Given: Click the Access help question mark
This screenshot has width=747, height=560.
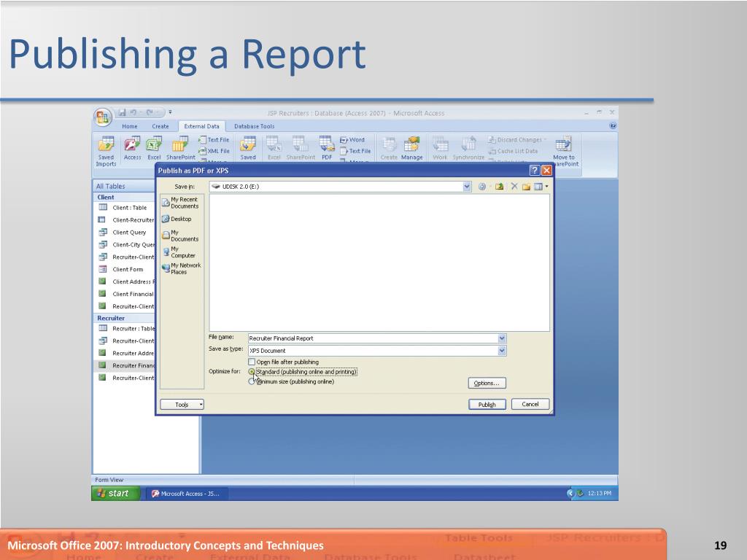Looking at the screenshot, I should coord(613,126).
